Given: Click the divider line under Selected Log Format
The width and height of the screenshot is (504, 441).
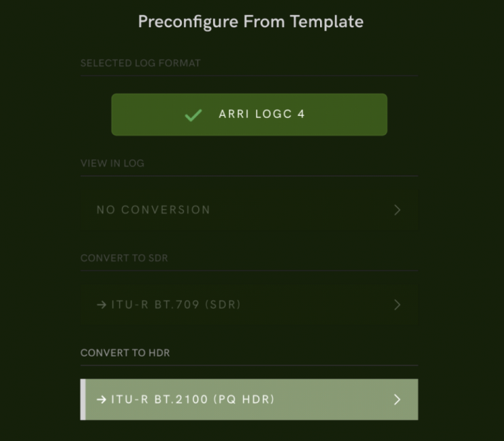Looking at the screenshot, I should pyautogui.click(x=249, y=76).
